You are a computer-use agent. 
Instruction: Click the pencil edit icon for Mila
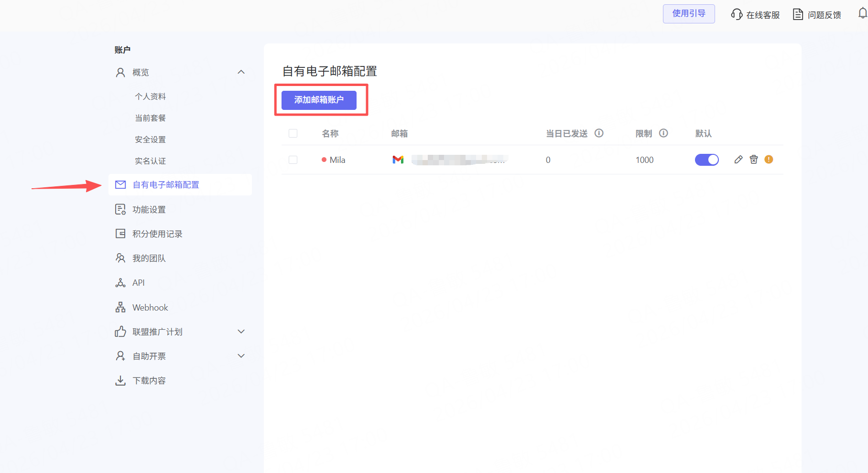click(x=738, y=160)
